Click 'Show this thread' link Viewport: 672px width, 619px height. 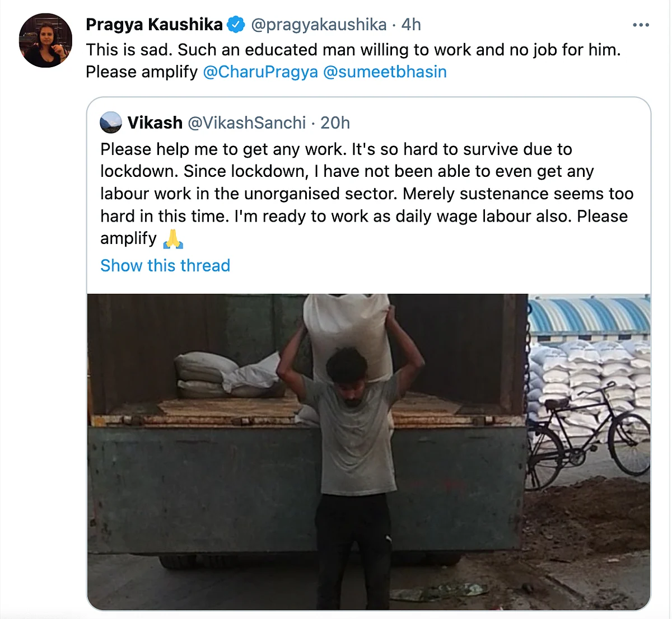pyautogui.click(x=165, y=265)
